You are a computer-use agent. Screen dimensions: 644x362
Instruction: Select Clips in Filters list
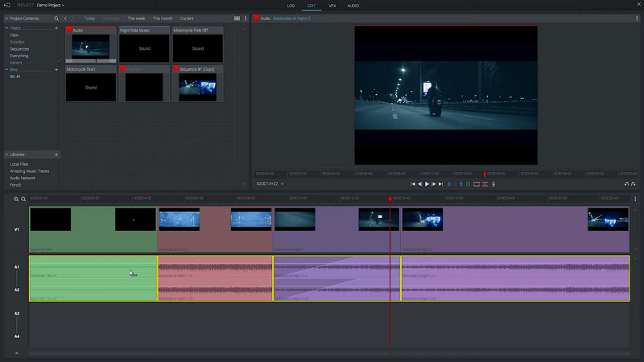[14, 35]
